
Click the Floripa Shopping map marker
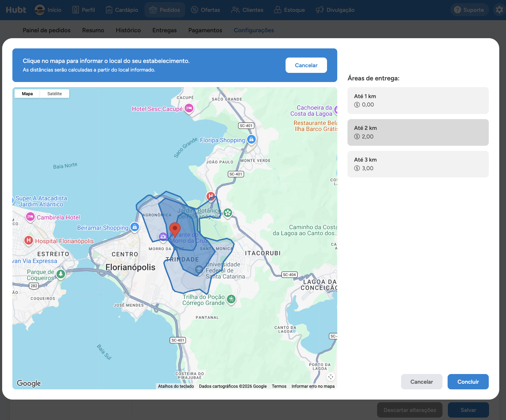[251, 140]
